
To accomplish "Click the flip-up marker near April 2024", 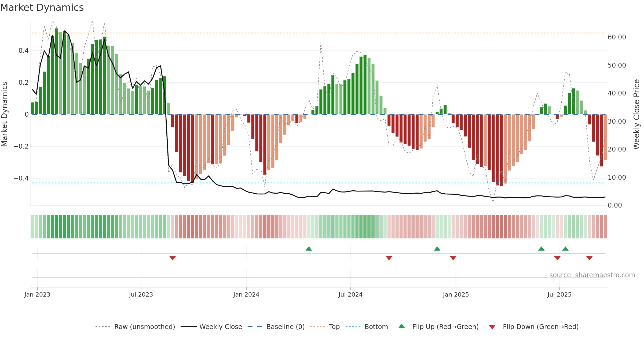I will click(309, 249).
